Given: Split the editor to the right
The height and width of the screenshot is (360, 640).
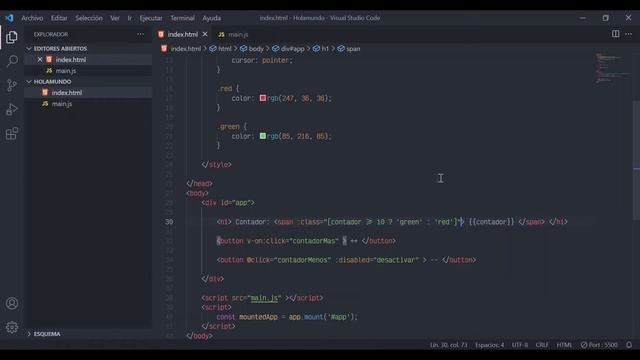Looking at the screenshot, I should [x=616, y=34].
